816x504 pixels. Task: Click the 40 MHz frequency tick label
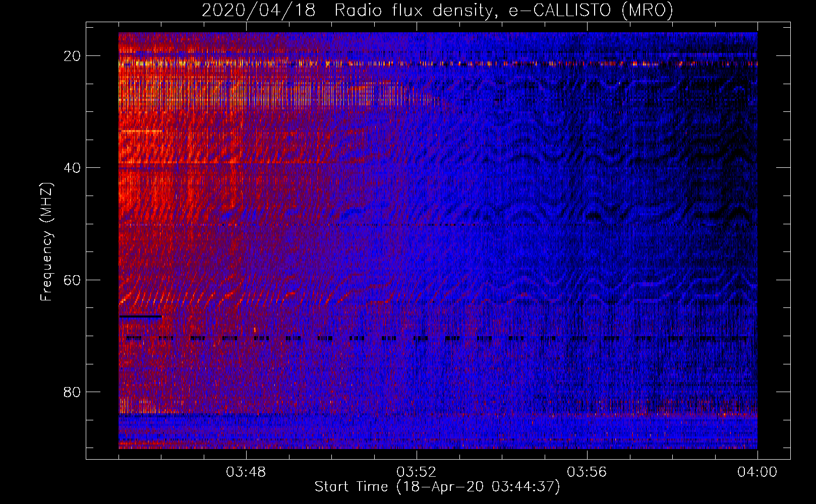(x=72, y=168)
